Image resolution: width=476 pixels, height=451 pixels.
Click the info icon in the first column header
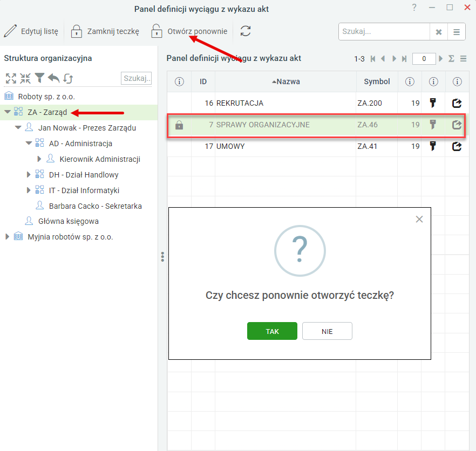[x=179, y=81]
